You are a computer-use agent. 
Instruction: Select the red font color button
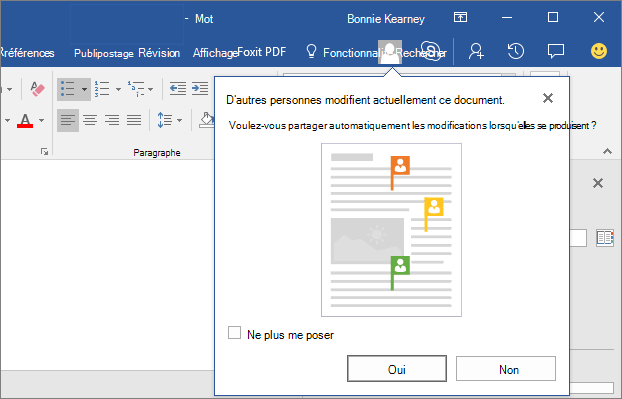25,121
